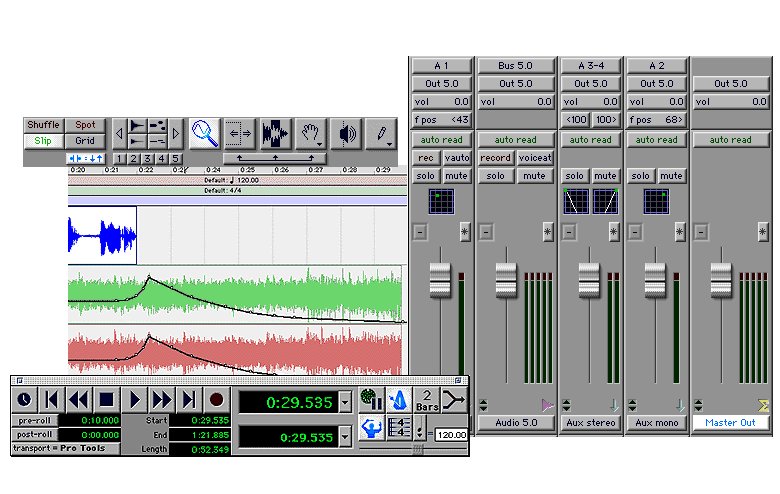
Task: Open the main counter format dropdown
Action: tap(345, 402)
